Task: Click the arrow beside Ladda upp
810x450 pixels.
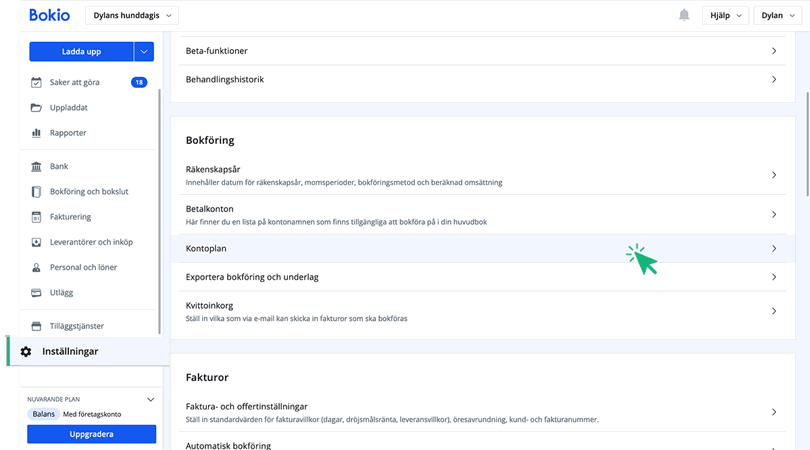Action: click(144, 51)
